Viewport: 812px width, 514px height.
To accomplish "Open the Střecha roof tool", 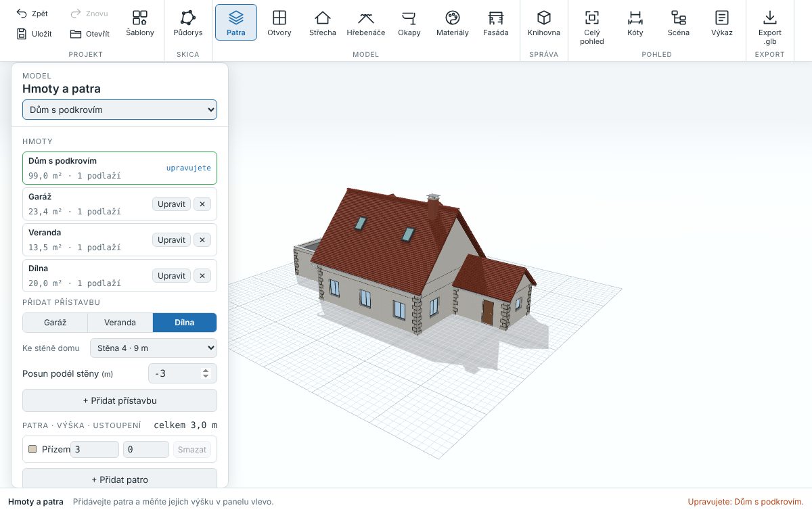I will tap(323, 23).
